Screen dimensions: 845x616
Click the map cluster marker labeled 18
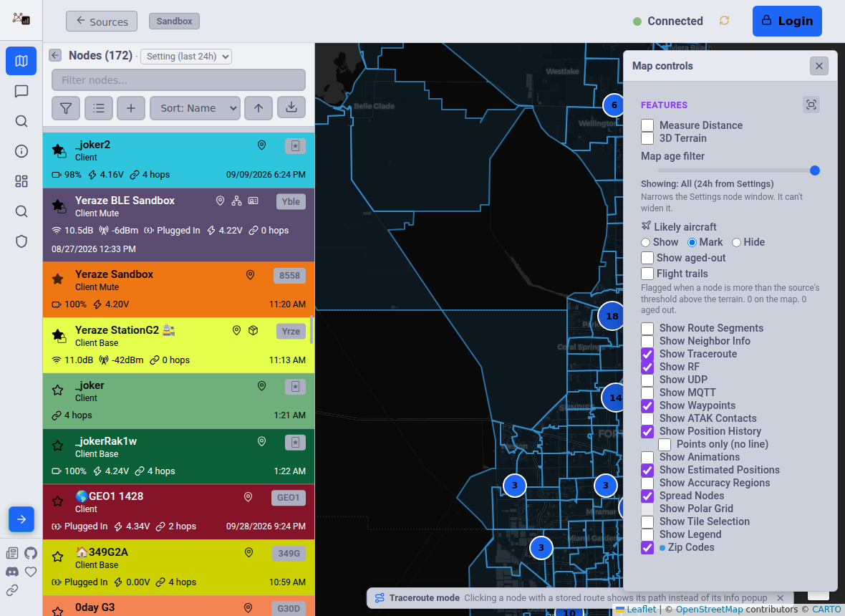(612, 316)
